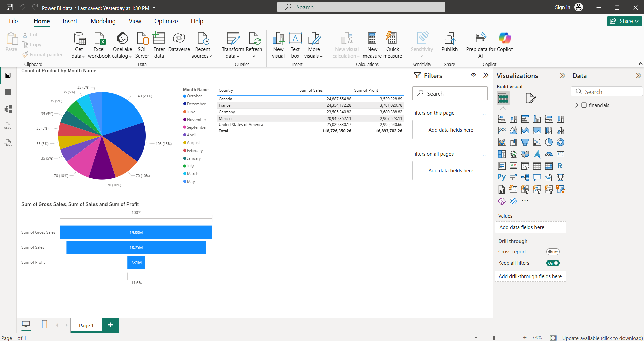This screenshot has height=341, width=644.
Task: Open the Optimize tab
Action: (166, 21)
